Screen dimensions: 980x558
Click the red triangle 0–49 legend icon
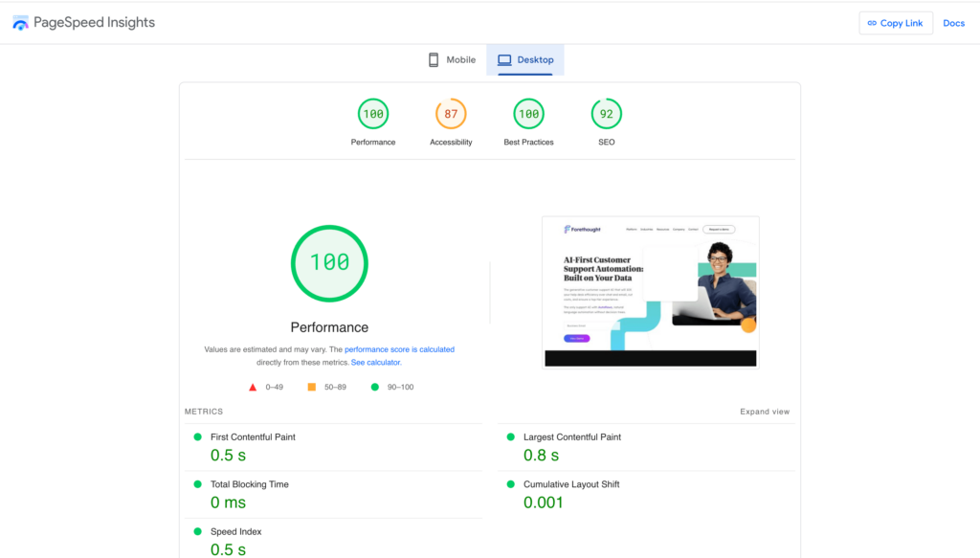point(253,388)
